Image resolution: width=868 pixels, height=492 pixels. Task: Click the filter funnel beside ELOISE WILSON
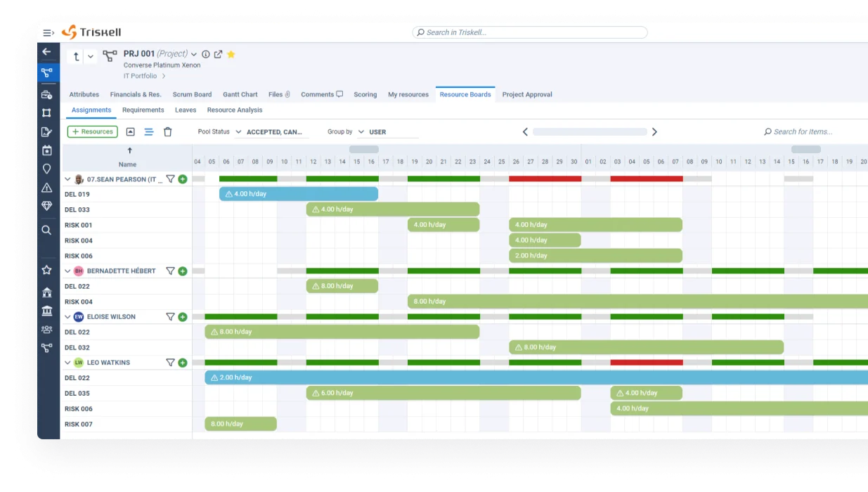click(170, 316)
